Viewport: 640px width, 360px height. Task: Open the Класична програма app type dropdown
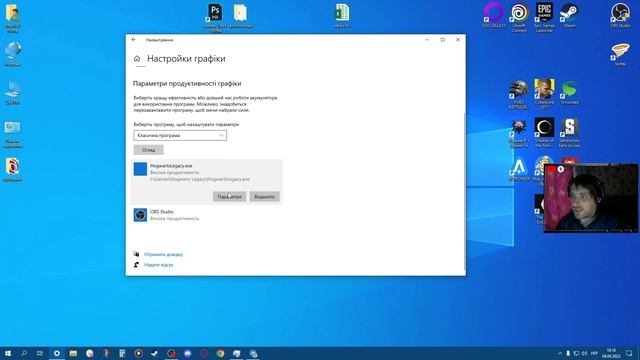click(180, 136)
